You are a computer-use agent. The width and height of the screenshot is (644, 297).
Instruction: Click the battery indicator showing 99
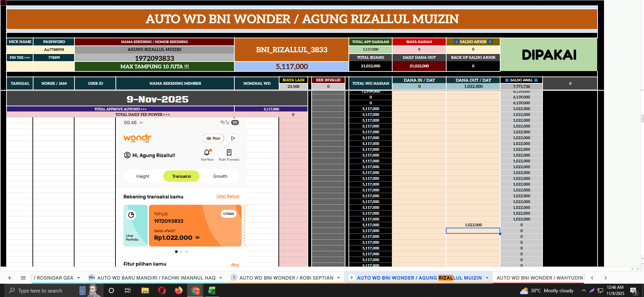point(235,122)
